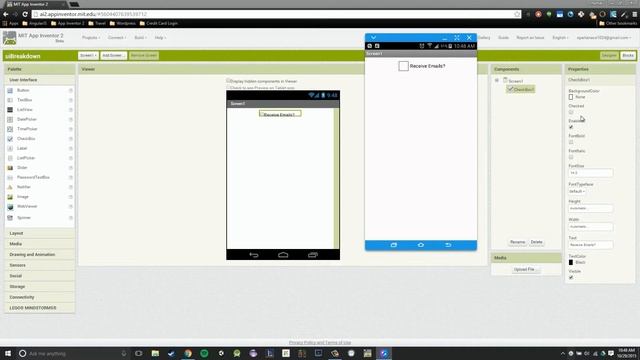
Task: Open the Help menu
Action: 160,38
